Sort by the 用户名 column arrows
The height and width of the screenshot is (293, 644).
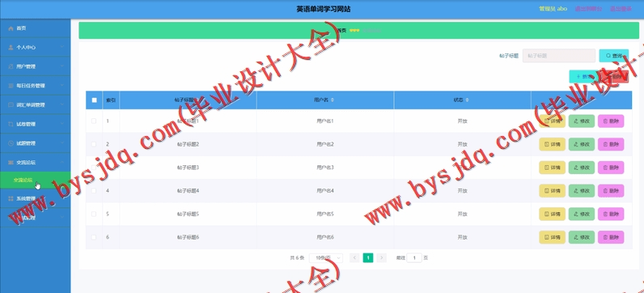333,100
